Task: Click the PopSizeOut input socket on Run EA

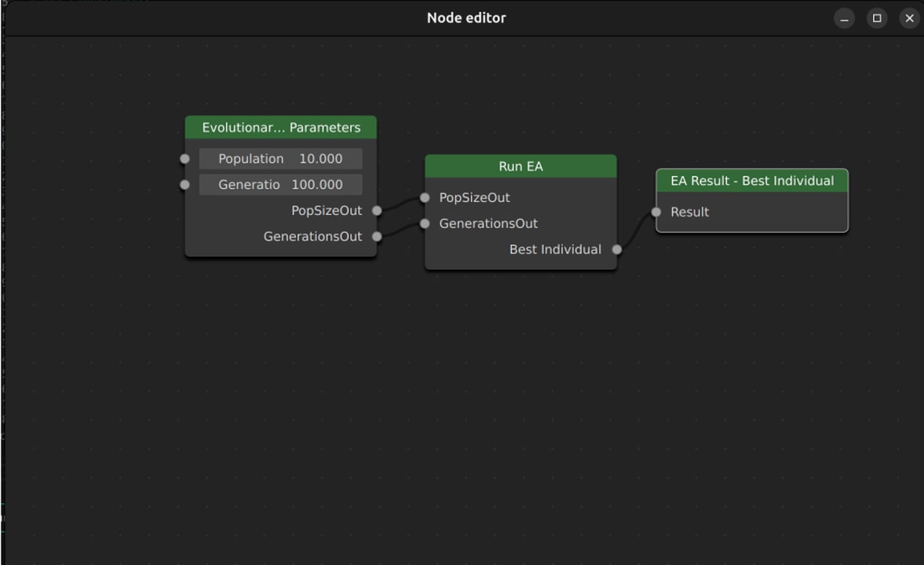Action: pos(424,197)
